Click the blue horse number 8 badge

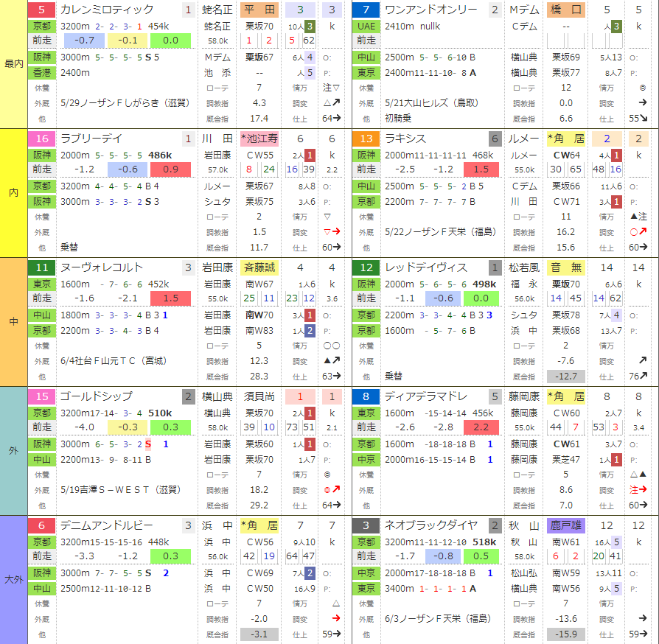366,396
